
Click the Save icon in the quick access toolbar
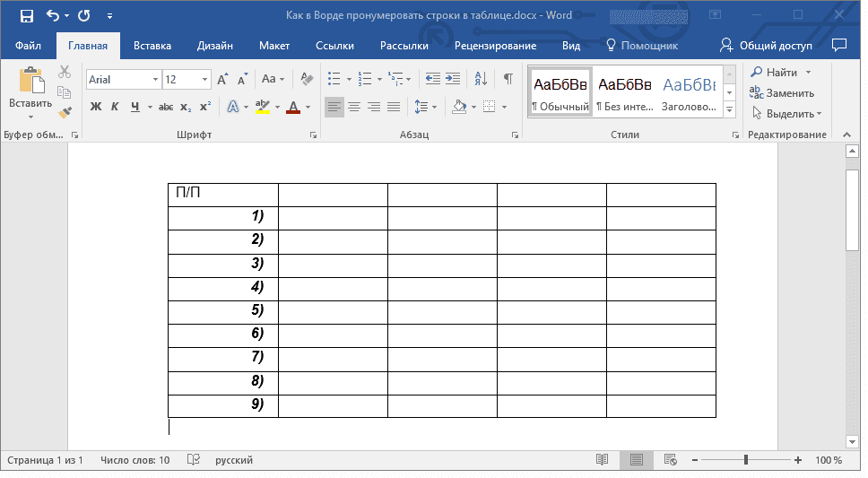click(26, 16)
